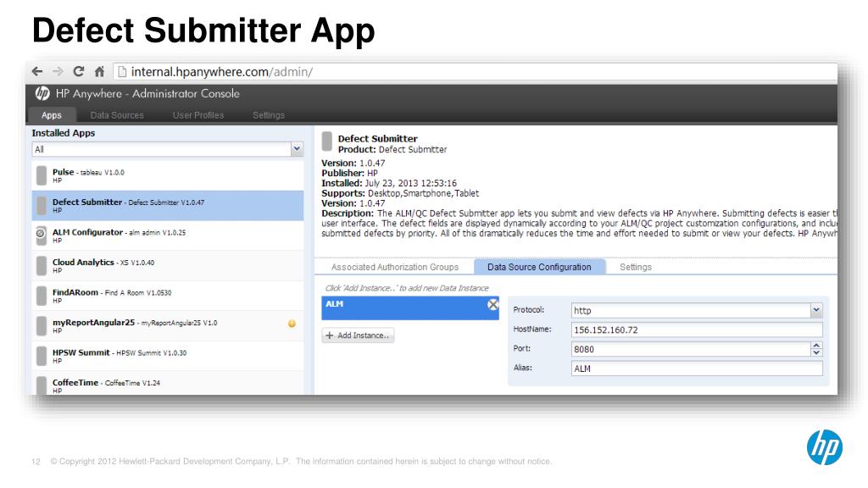Select FindARoom in the apps list
868x488 pixels.
click(168, 296)
